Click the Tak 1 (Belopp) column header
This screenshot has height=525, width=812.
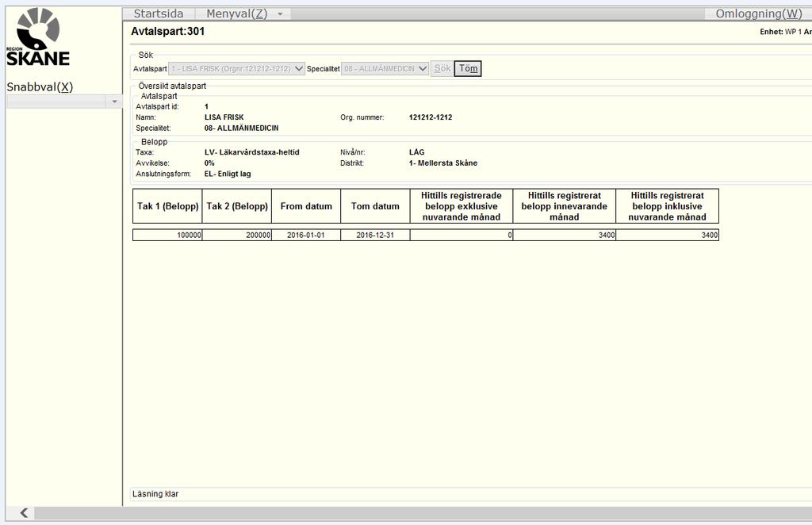point(168,206)
